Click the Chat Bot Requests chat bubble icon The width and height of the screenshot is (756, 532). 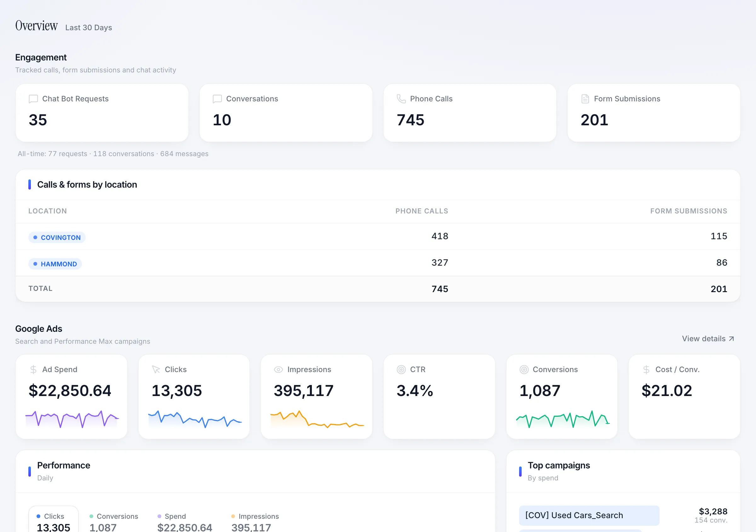pyautogui.click(x=33, y=99)
